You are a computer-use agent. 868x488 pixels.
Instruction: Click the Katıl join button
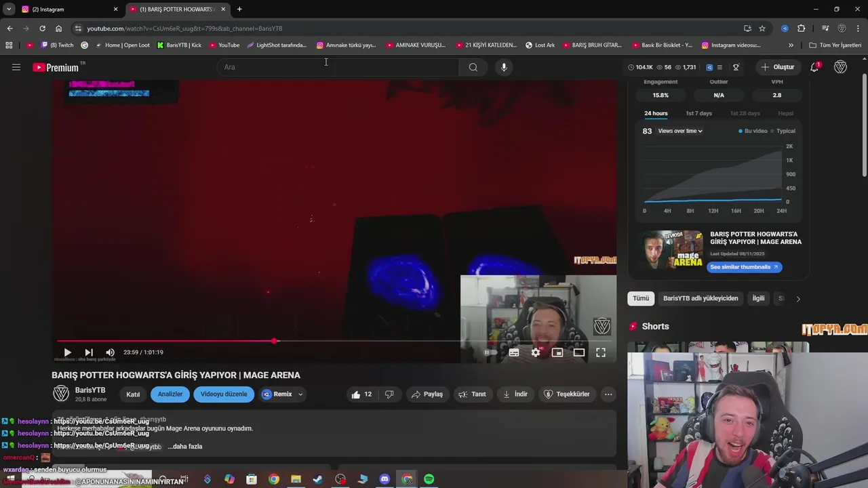(133, 394)
